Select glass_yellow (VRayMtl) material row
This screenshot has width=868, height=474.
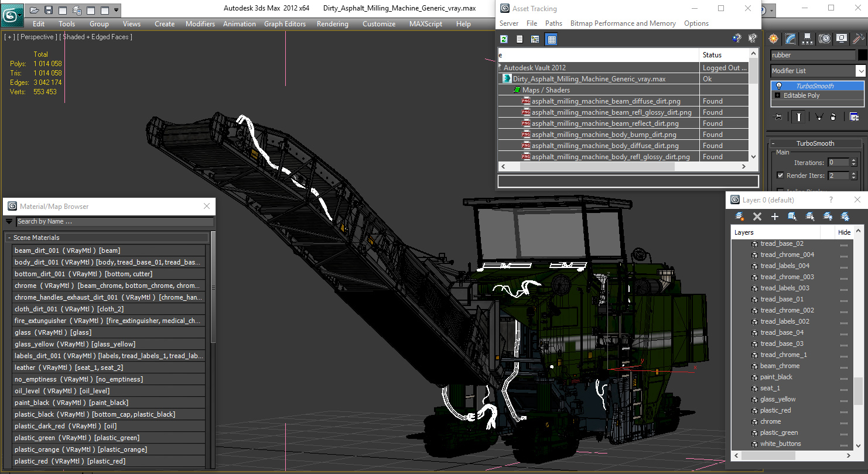(109, 344)
